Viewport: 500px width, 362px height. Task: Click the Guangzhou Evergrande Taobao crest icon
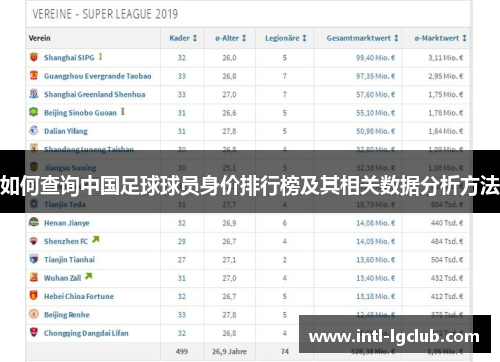(x=34, y=75)
